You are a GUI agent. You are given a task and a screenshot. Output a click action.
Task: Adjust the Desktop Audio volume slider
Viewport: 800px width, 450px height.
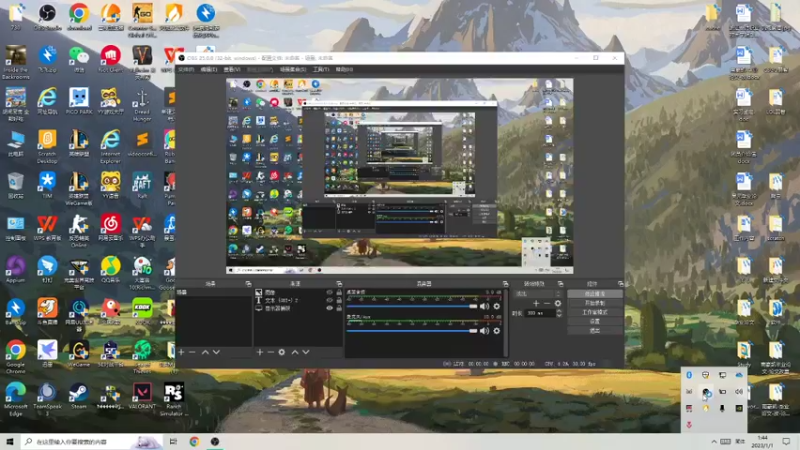(x=412, y=306)
